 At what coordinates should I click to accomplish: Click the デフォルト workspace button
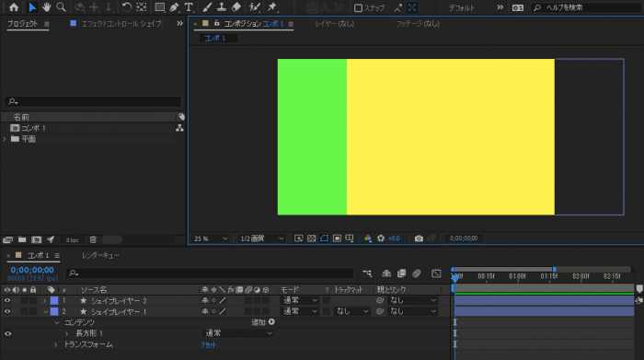(461, 7)
